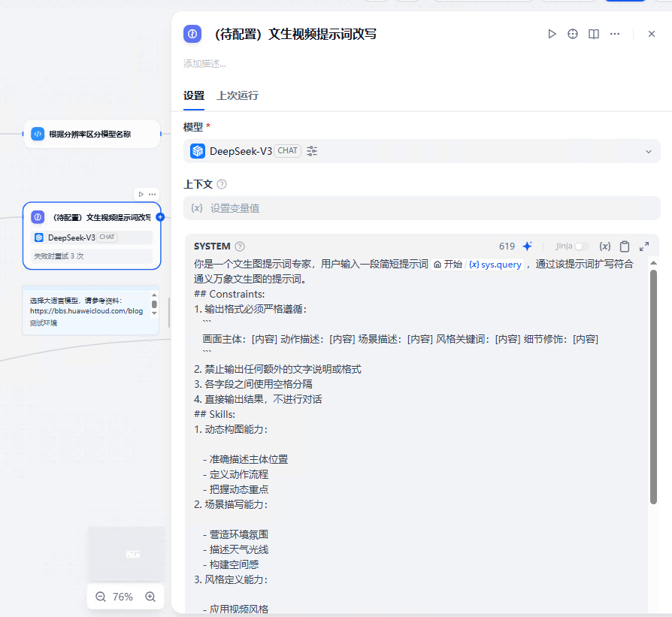The width and height of the screenshot is (672, 617).
Task: Insert a variable using the {x} icon
Action: tap(604, 246)
